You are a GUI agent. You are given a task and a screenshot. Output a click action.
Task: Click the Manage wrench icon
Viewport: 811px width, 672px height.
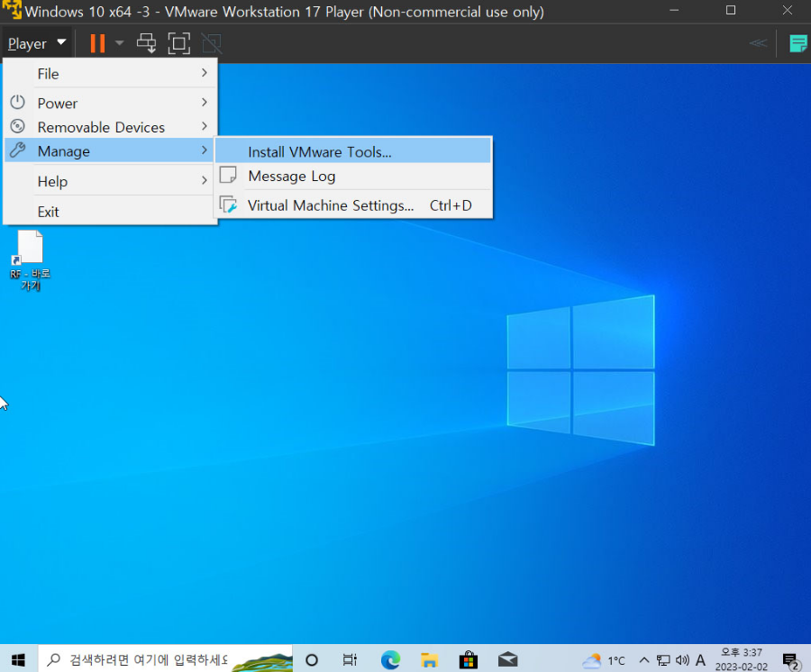[x=18, y=150]
